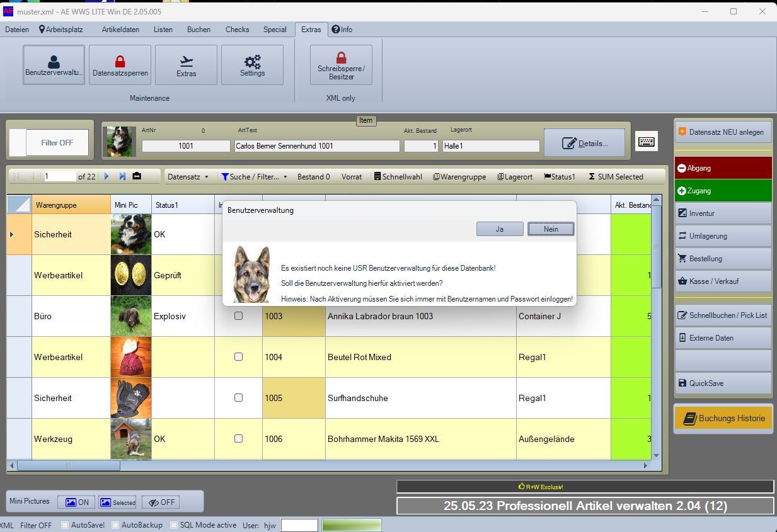Open Schnellbuchen / Pick List

tap(723, 315)
